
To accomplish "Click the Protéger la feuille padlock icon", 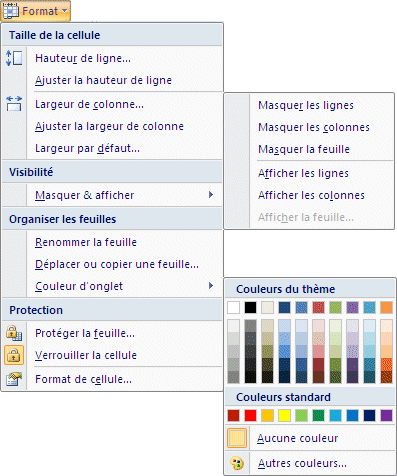I will coord(14,333).
